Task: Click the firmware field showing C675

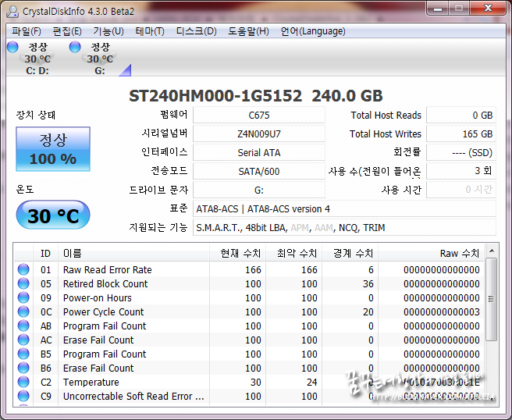Action: click(x=259, y=115)
